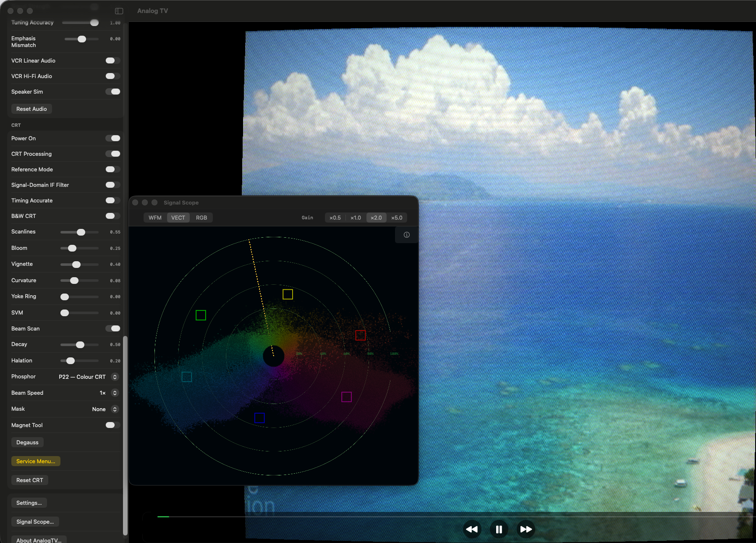
Task: Open the Phosphor type dropdown
Action: (115, 377)
